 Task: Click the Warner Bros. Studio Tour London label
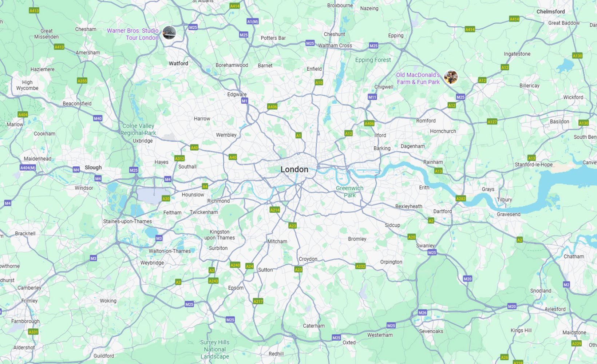click(x=133, y=34)
